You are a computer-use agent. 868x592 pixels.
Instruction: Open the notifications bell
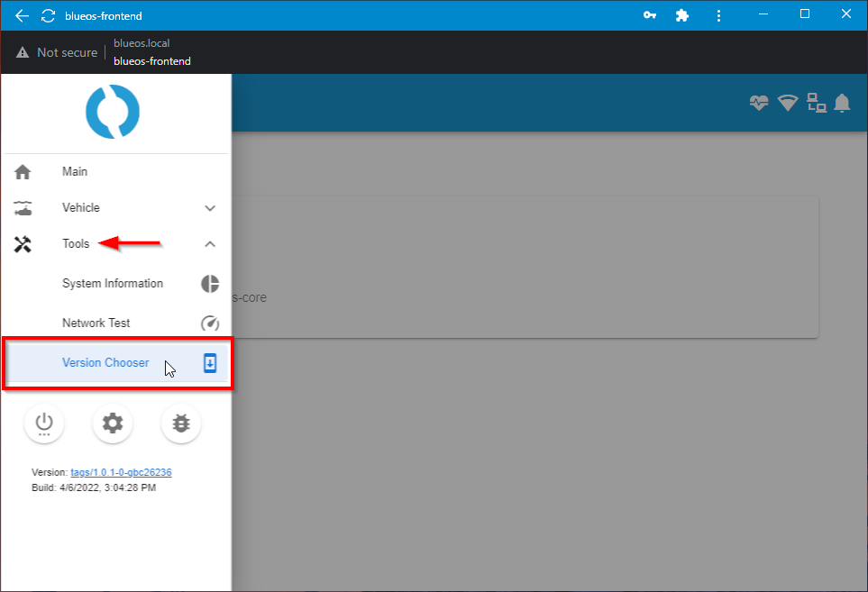(x=842, y=103)
